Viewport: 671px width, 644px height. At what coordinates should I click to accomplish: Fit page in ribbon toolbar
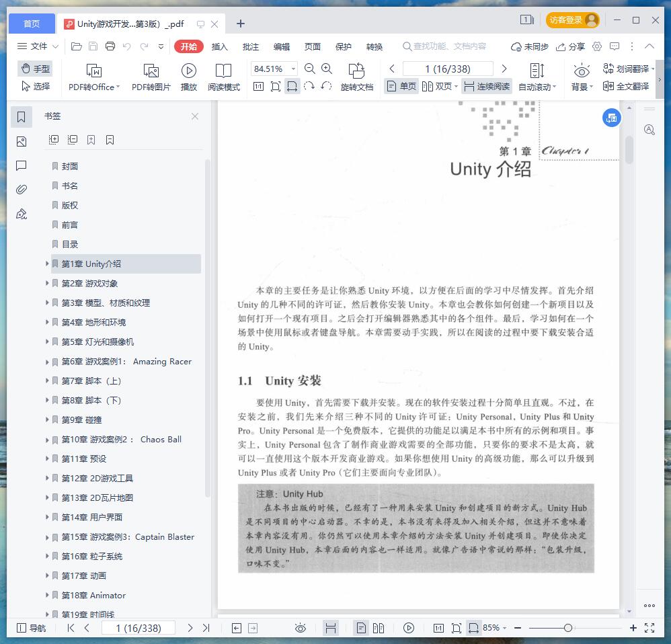tap(276, 87)
